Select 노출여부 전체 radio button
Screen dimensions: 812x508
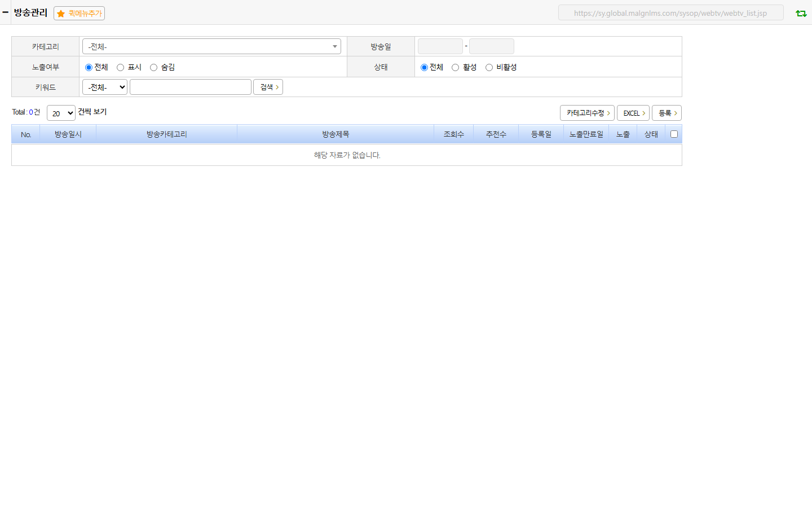(89, 67)
